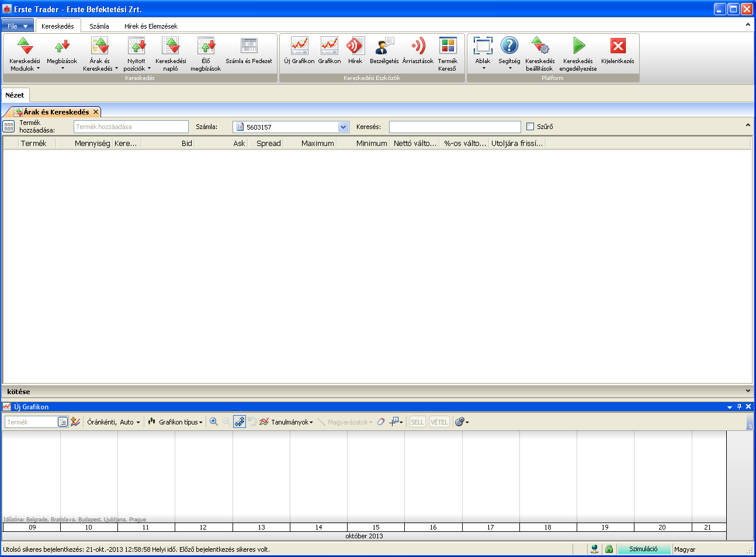The height and width of the screenshot is (557, 756).
Task: Switch to the Kereskedés ribbon tab
Action: [x=58, y=26]
